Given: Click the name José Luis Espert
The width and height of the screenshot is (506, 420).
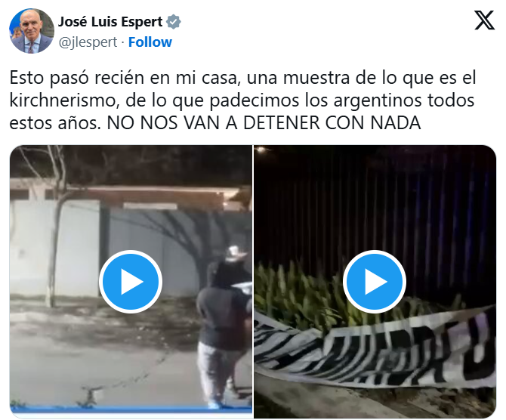Looking at the screenshot, I should pyautogui.click(x=110, y=22).
